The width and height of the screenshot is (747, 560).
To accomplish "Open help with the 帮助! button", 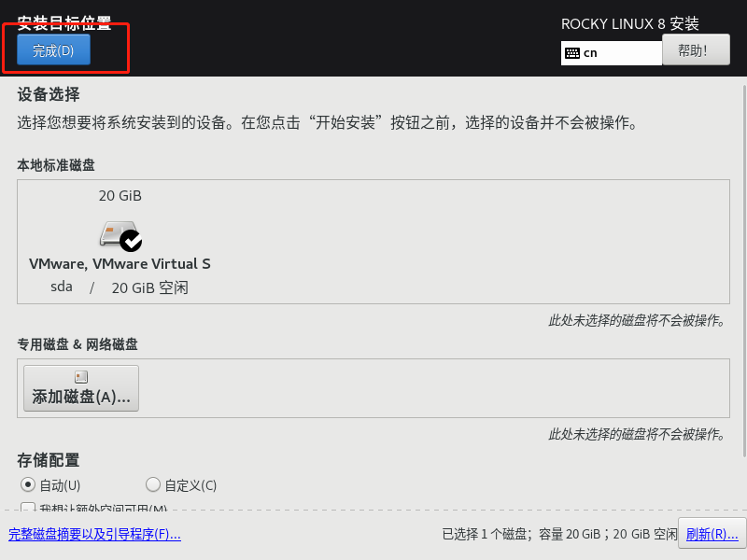I will (x=696, y=49).
